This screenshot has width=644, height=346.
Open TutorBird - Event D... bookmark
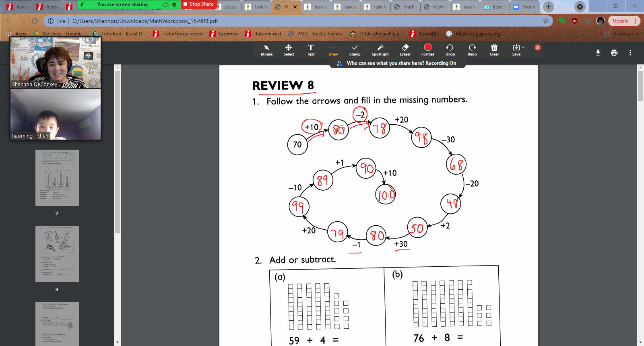(x=119, y=34)
